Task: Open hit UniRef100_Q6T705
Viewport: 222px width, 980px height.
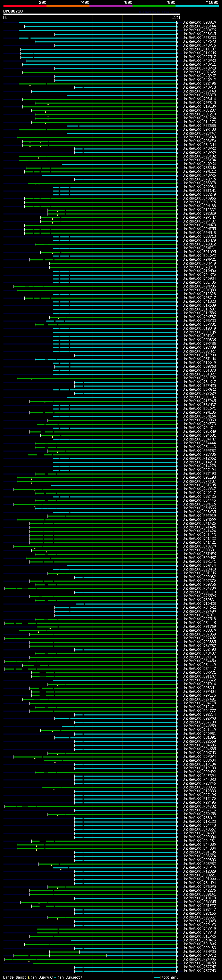Action: [x=199, y=485]
